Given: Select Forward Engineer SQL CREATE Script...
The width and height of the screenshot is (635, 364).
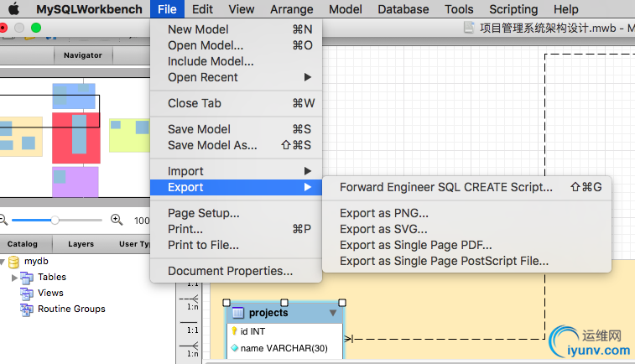Looking at the screenshot, I should (466, 187).
